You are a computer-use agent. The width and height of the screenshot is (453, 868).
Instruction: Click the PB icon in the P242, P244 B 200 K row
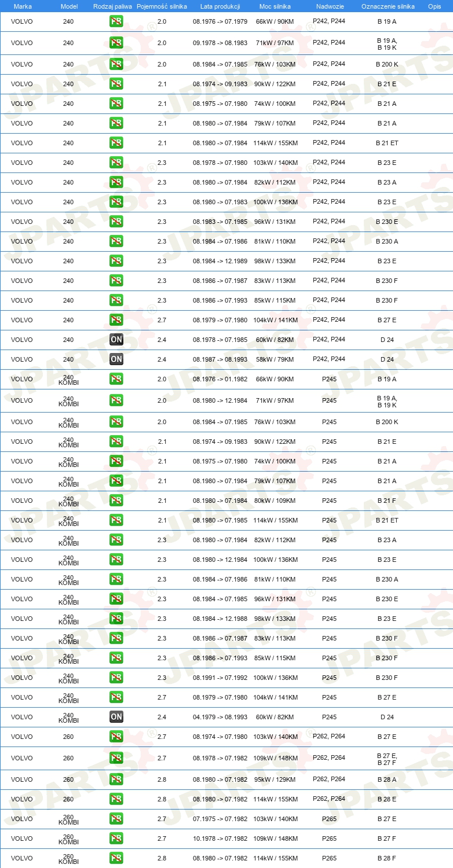116,64
